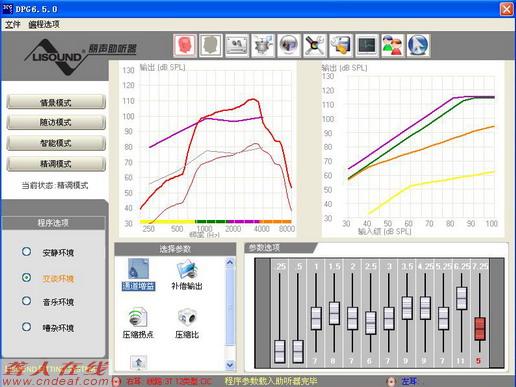Click the 3 kHz gain slider handle
The height and width of the screenshot is (387, 516).
coord(389,318)
